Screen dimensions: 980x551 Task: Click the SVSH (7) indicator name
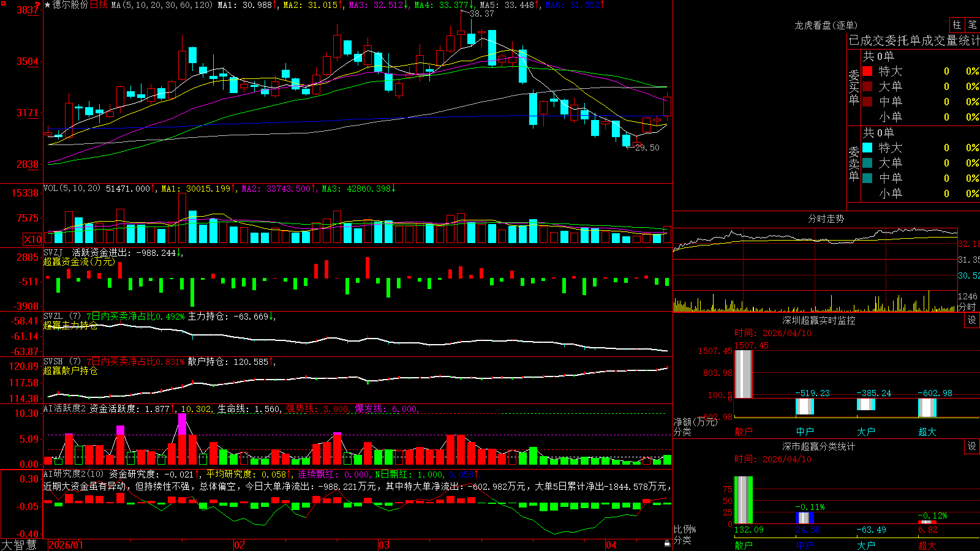[62, 362]
